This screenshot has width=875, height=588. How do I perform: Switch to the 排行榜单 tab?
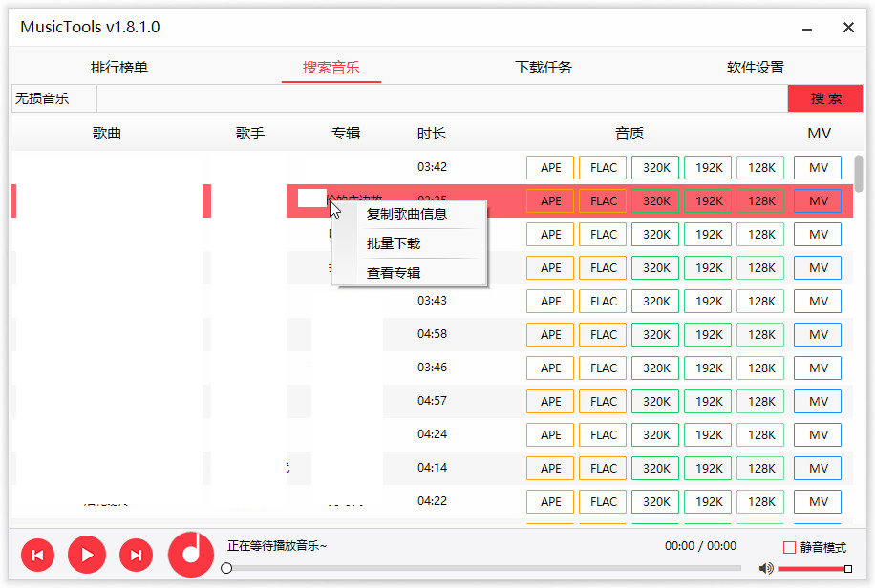(117, 67)
